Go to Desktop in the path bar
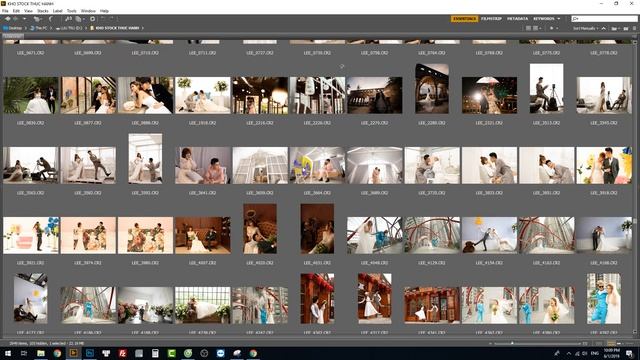This screenshot has width=640, height=360. [x=13, y=28]
